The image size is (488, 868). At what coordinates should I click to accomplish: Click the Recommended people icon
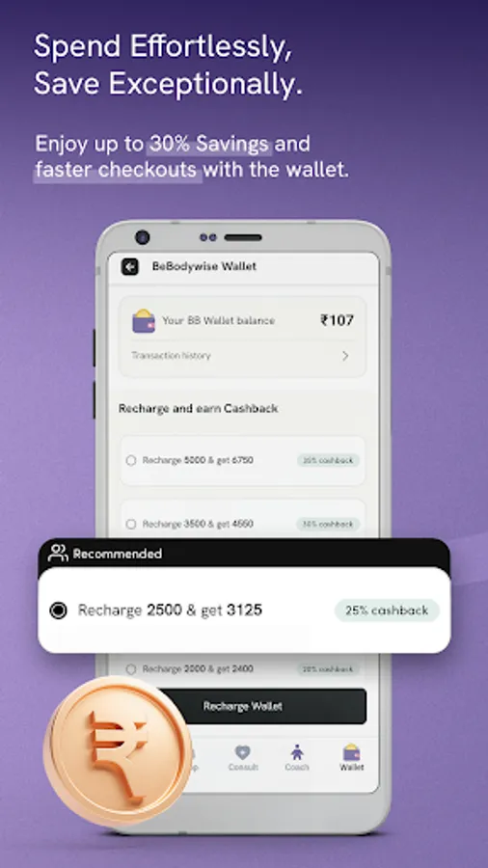(58, 553)
